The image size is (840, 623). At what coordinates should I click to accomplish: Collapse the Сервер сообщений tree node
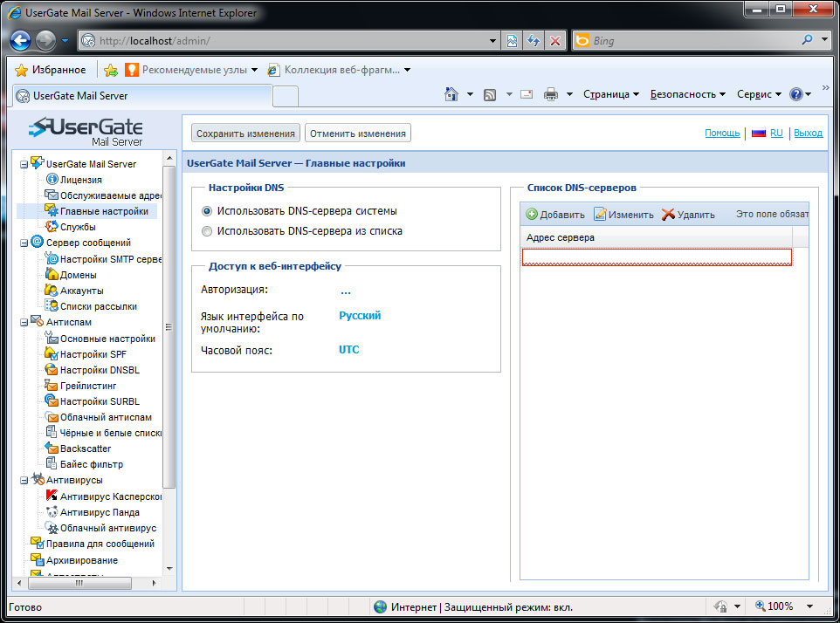point(24,243)
